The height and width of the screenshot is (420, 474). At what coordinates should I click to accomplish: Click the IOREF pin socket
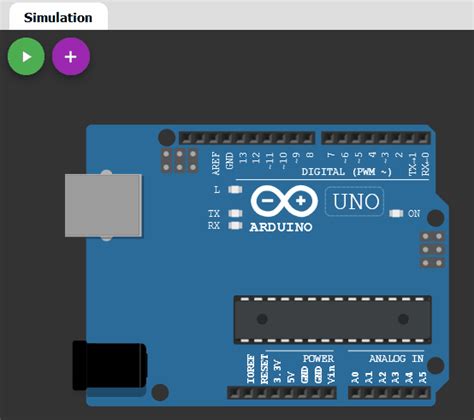(248, 393)
